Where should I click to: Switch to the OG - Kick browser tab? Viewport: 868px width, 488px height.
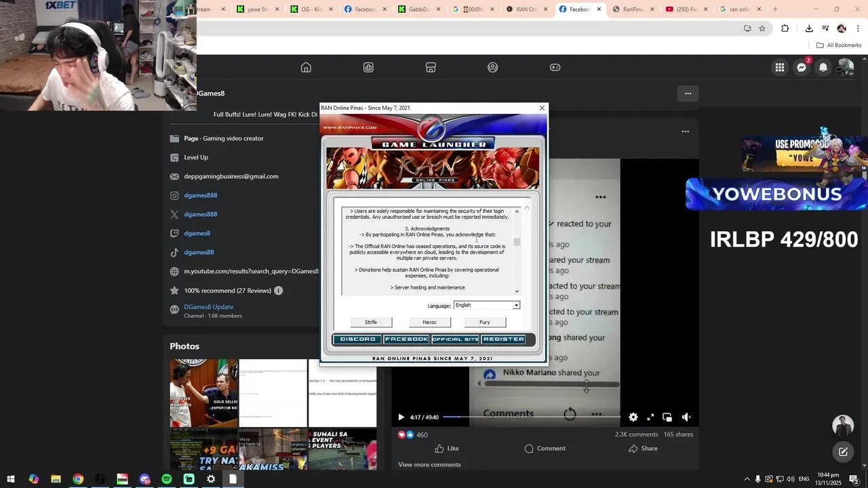tap(312, 9)
